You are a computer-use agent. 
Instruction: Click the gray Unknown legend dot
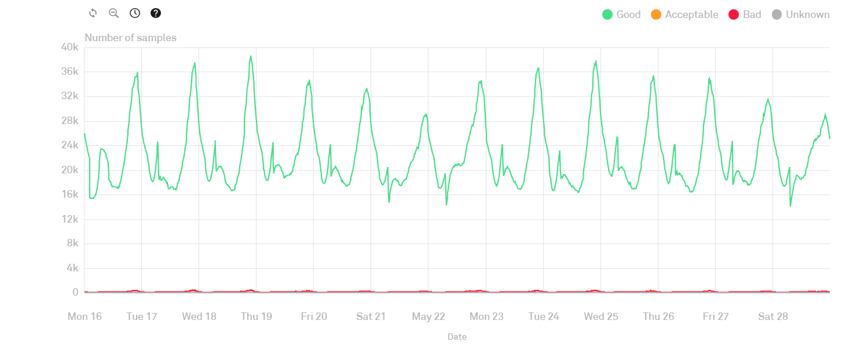[777, 14]
